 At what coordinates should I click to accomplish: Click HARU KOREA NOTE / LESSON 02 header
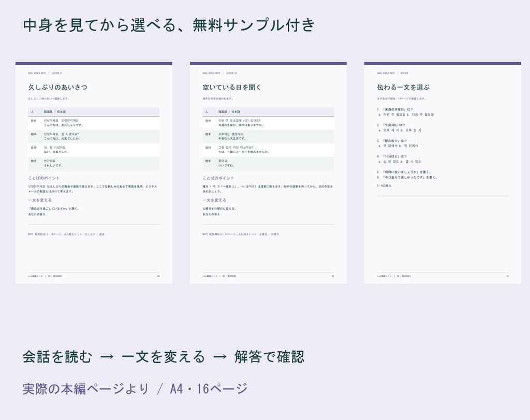219,73
